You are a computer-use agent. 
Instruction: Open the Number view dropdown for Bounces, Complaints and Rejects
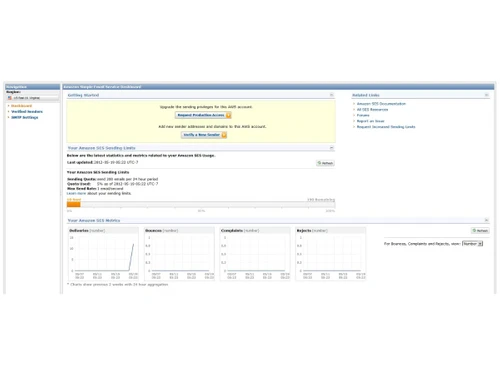(x=472, y=244)
